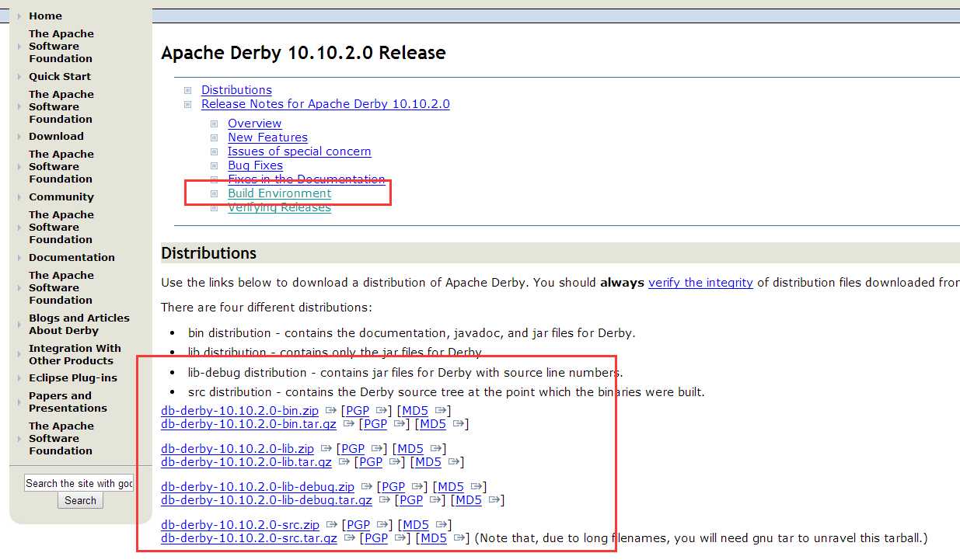Screen dimensions: 960x560
Task: Click external-link icon right after db-derby-10.10.2.0-bin.tar.gz
Action: [349, 424]
